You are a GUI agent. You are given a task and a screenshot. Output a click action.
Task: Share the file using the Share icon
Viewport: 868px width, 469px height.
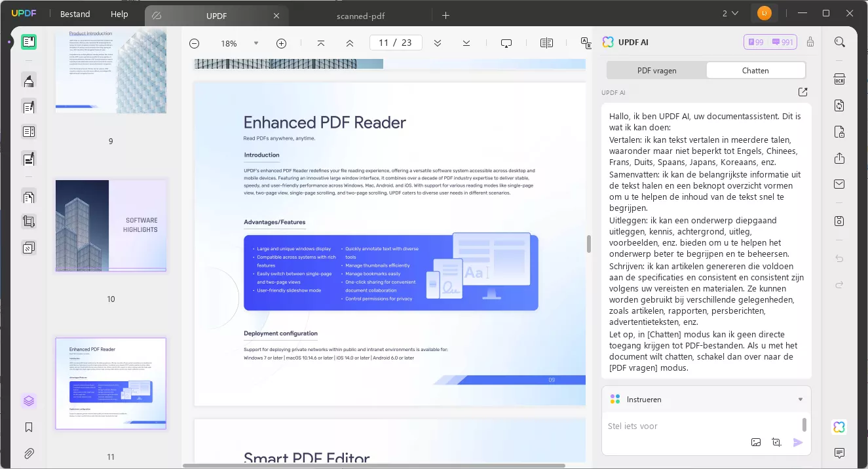(x=840, y=158)
